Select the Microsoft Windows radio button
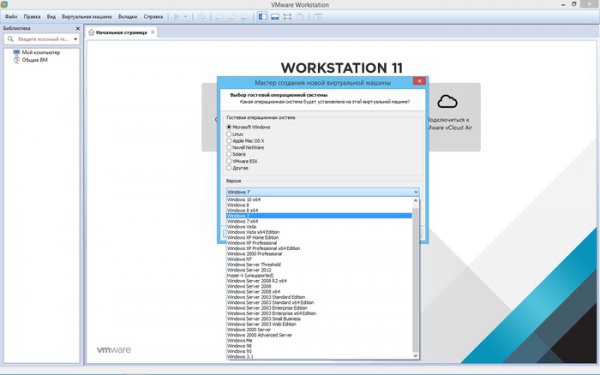 [229, 127]
